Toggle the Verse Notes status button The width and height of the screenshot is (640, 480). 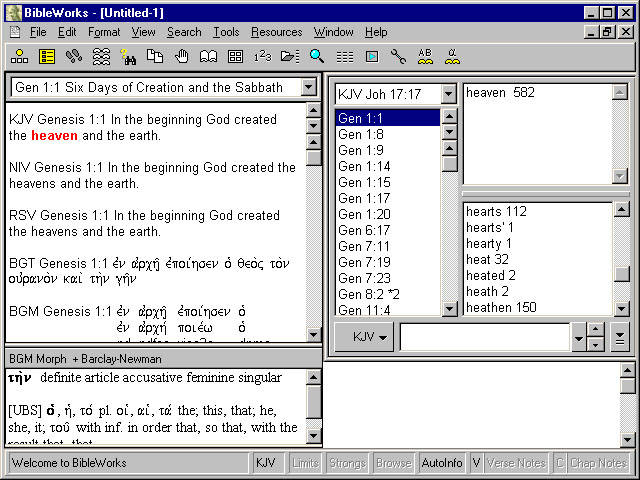(516, 463)
